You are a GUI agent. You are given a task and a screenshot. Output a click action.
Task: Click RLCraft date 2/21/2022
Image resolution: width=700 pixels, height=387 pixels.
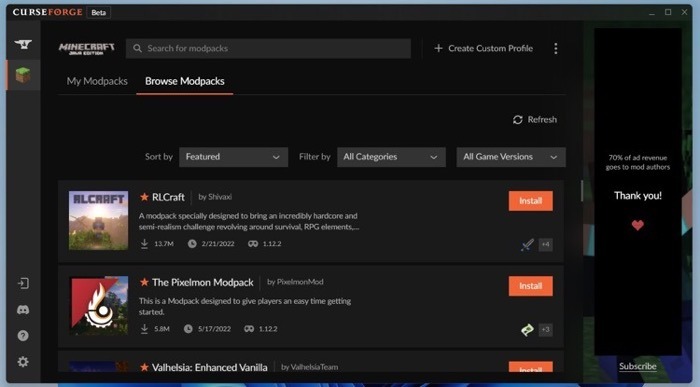click(x=218, y=244)
